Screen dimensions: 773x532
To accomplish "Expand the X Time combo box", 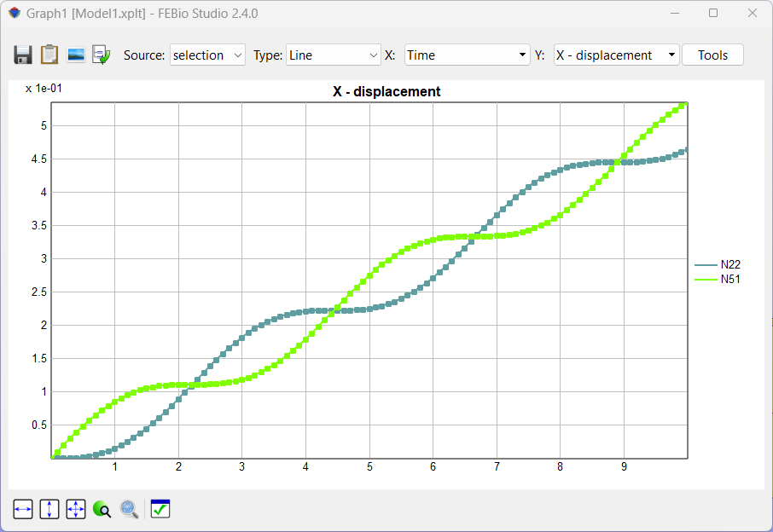I will pos(467,55).
